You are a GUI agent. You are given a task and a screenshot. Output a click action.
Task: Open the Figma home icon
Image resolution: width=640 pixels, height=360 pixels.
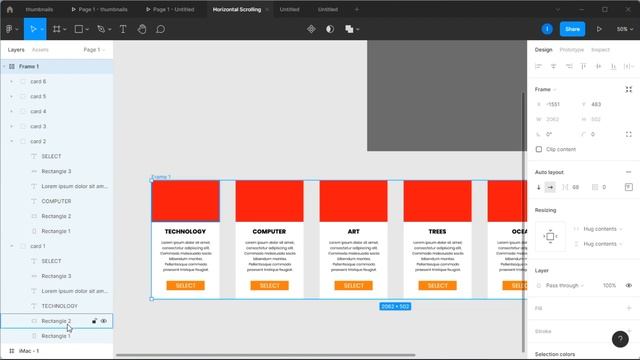[x=10, y=9]
